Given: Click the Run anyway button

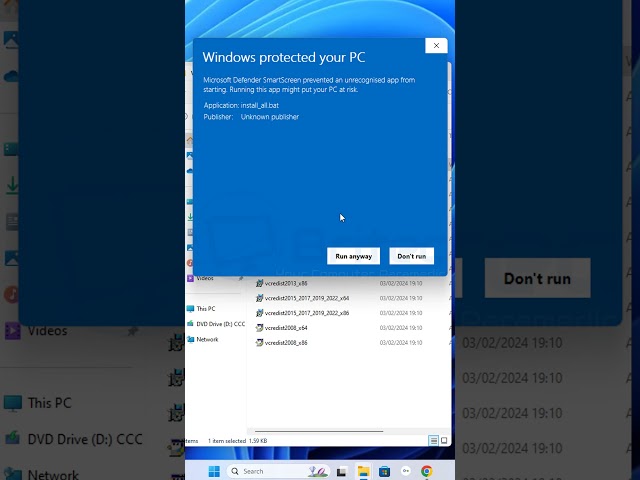Looking at the screenshot, I should coord(353,256).
